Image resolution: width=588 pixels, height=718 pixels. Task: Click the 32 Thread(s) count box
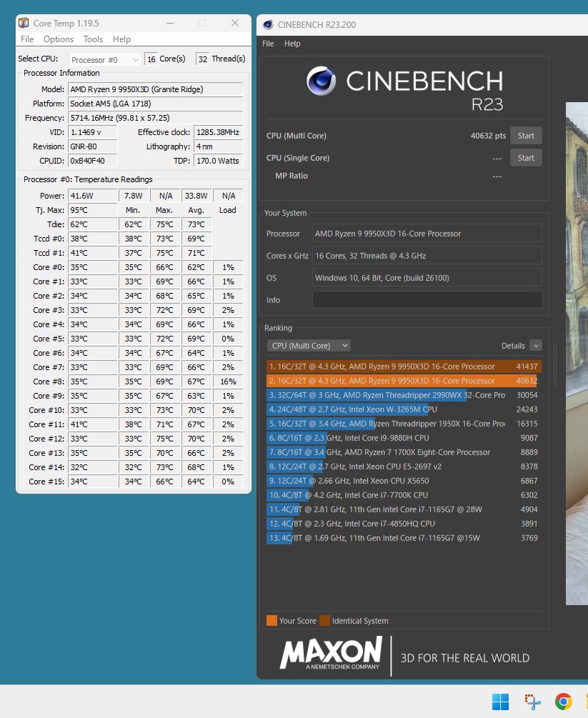point(202,59)
